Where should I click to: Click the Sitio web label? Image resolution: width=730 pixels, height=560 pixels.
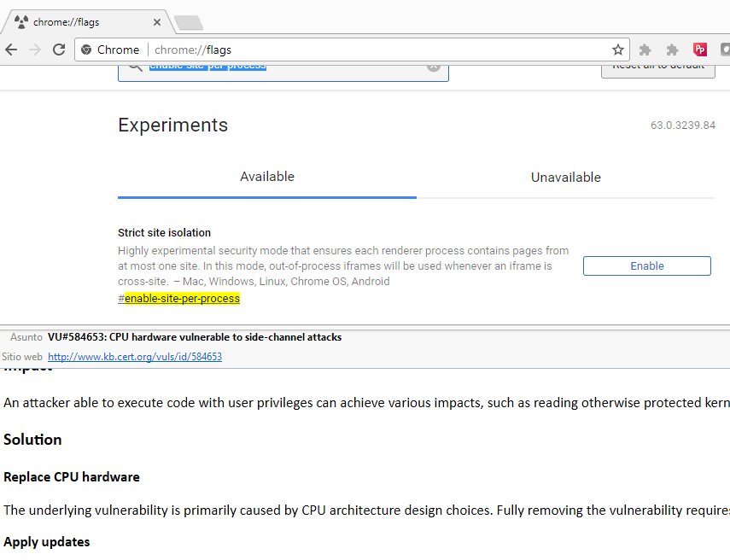pos(22,357)
